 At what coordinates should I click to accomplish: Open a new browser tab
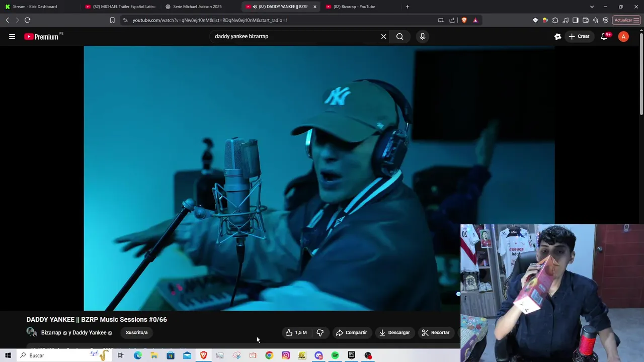tap(408, 7)
